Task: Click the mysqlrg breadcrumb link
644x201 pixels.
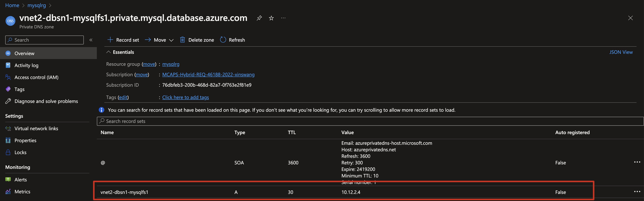Action: click(37, 5)
